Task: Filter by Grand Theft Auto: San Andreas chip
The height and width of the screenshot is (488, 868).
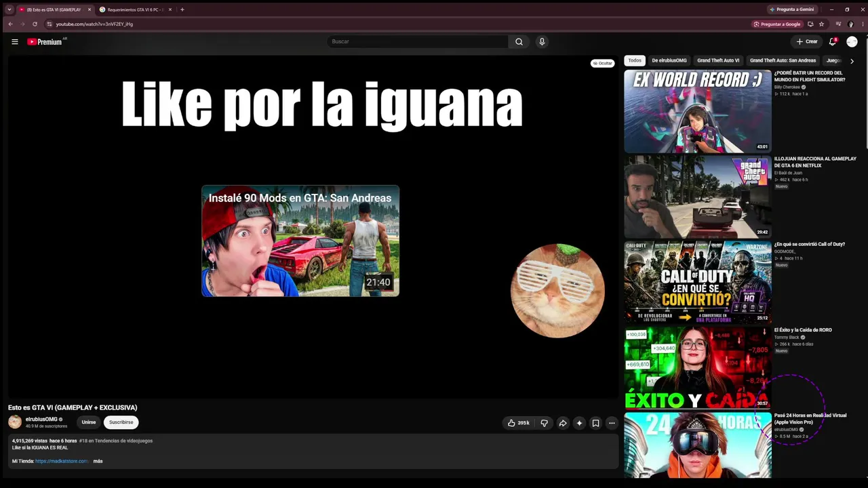Action: coord(783,60)
